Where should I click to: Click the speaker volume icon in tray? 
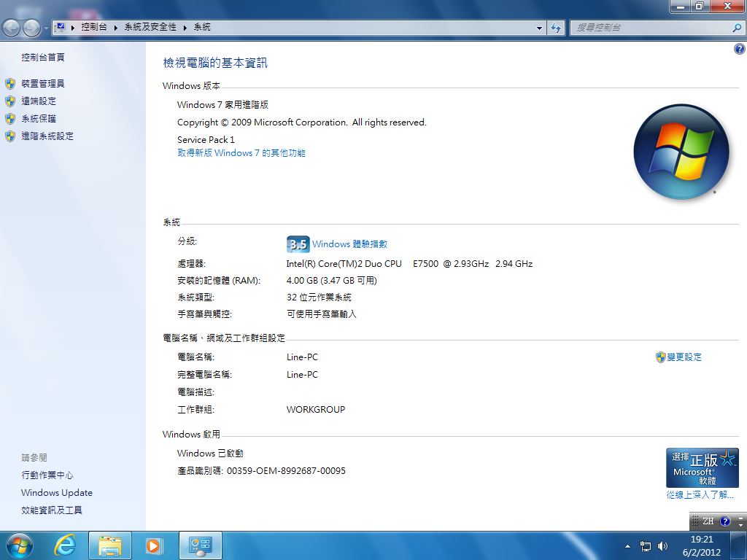point(662,546)
